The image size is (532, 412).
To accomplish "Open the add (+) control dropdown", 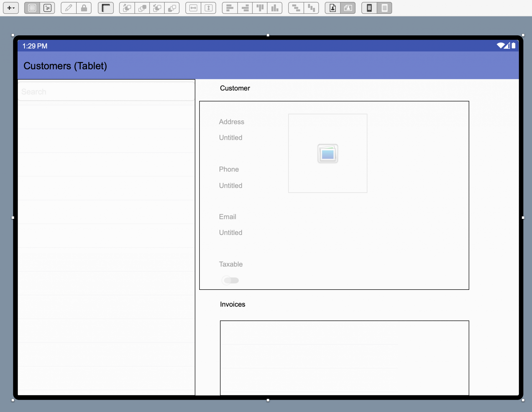I will pos(11,8).
